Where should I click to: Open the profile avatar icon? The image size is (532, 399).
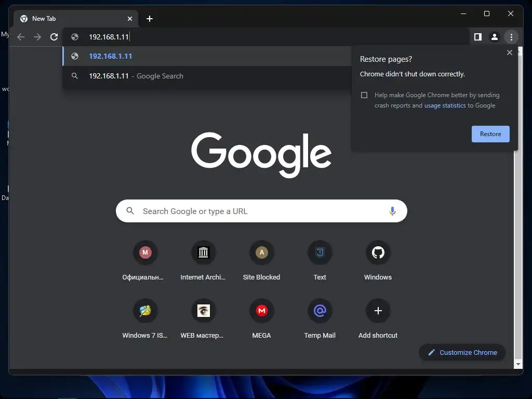495,37
